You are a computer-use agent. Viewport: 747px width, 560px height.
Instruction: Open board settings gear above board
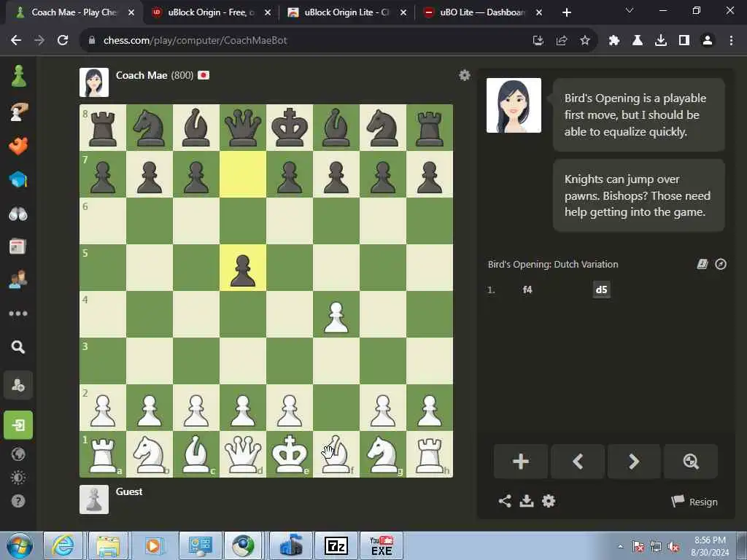tap(464, 75)
